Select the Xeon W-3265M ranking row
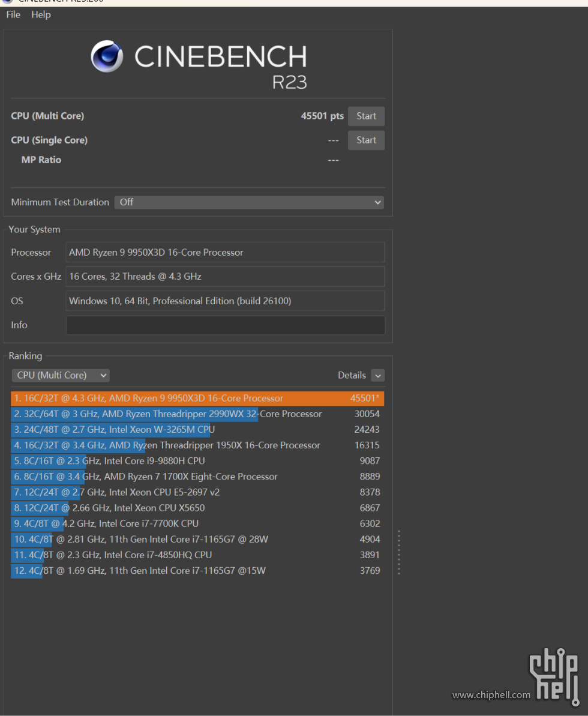Viewport: 588px width, 716px height. click(x=197, y=430)
